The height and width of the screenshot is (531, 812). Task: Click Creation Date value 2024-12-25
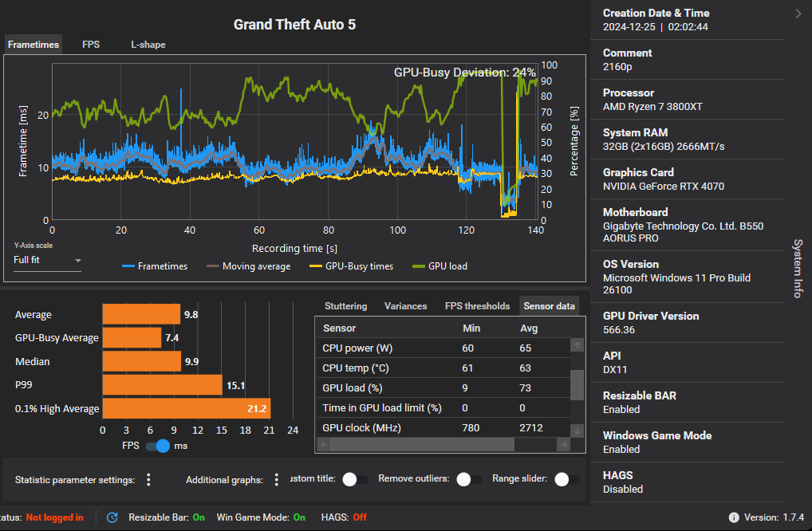629,27
